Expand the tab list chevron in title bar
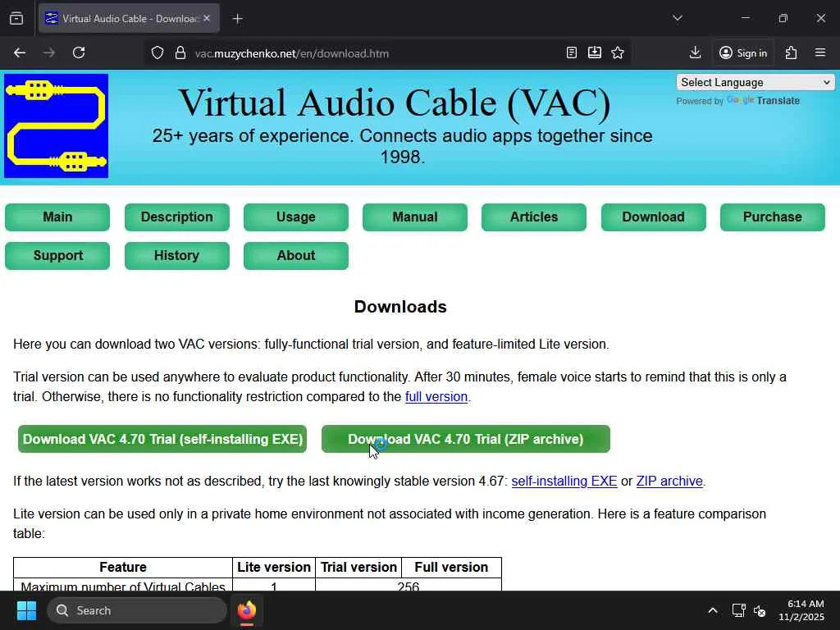Image resolution: width=840 pixels, height=630 pixels. tap(677, 18)
